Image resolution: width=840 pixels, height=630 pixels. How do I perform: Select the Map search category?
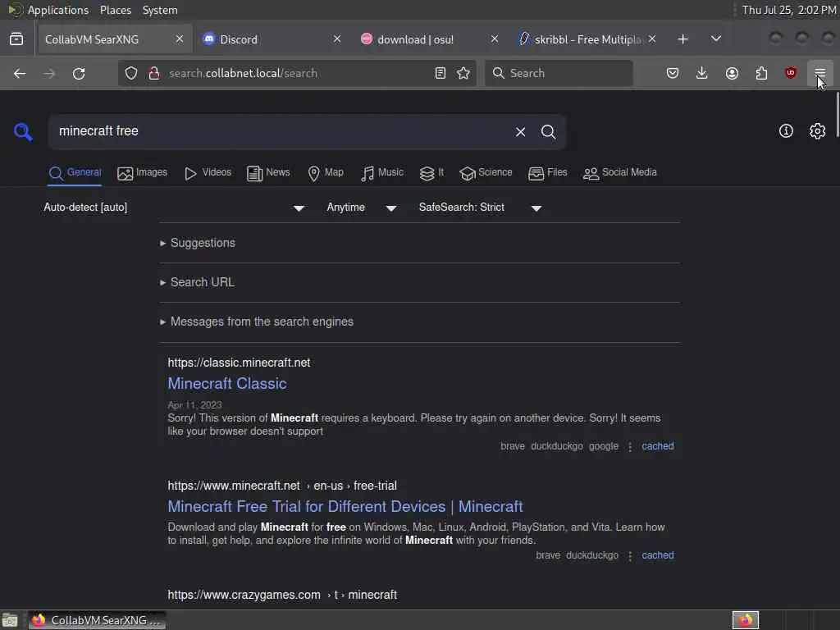point(326,172)
